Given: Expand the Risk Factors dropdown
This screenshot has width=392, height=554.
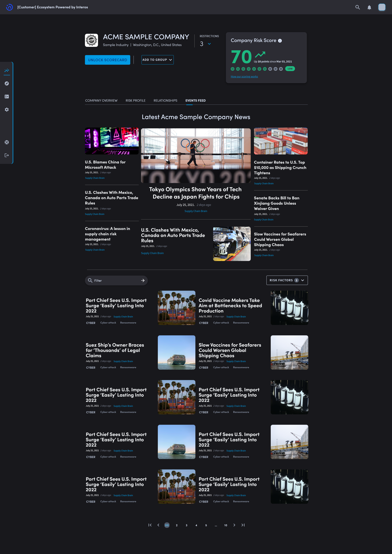Looking at the screenshot, I should 287,280.
